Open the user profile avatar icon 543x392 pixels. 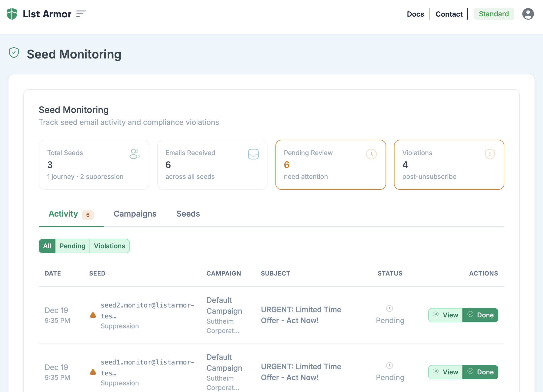[x=528, y=14]
